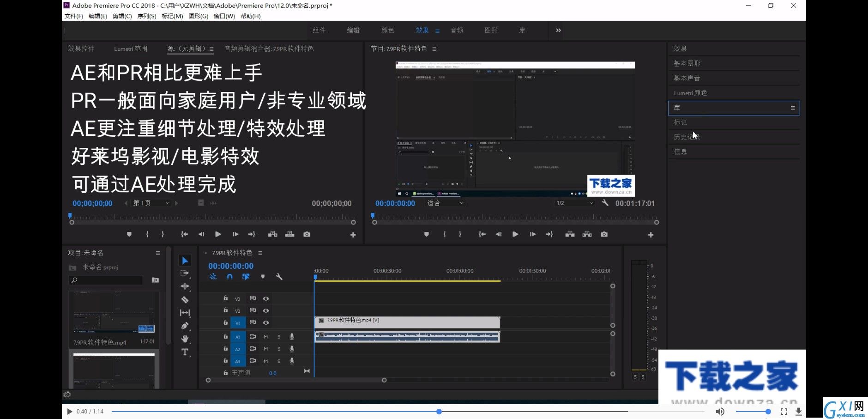Open program monitor panel menu

[x=434, y=49]
